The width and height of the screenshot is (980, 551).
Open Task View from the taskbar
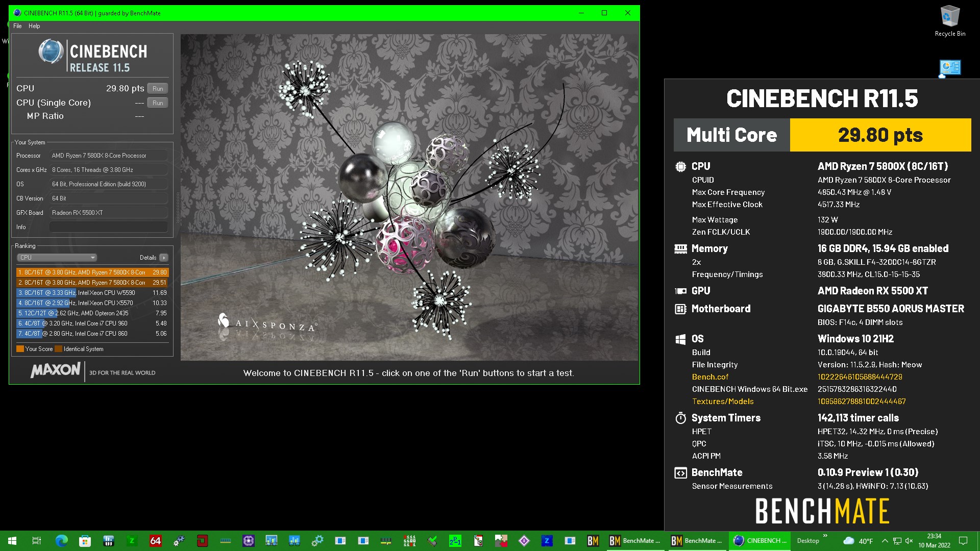pyautogui.click(x=36, y=541)
